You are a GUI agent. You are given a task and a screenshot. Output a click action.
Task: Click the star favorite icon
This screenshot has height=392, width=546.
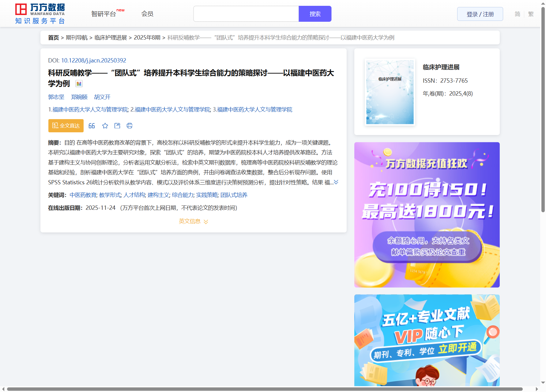105,126
